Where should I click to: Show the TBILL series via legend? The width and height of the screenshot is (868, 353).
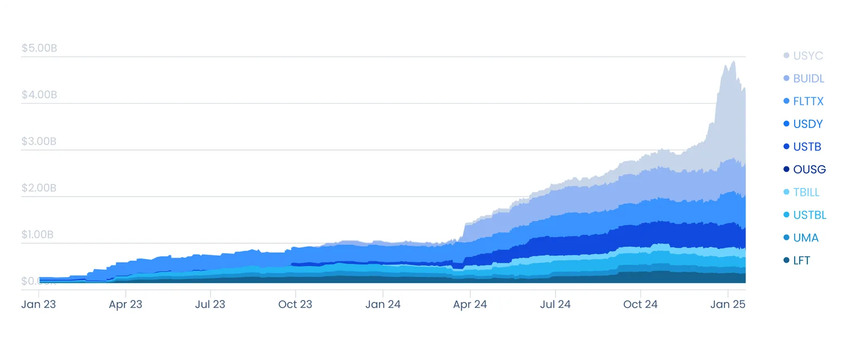801,192
